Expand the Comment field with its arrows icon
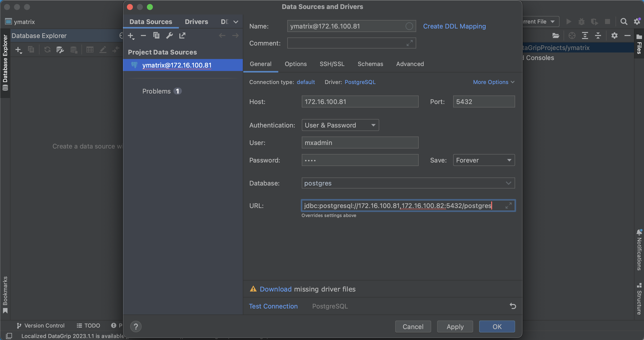 [x=409, y=43]
